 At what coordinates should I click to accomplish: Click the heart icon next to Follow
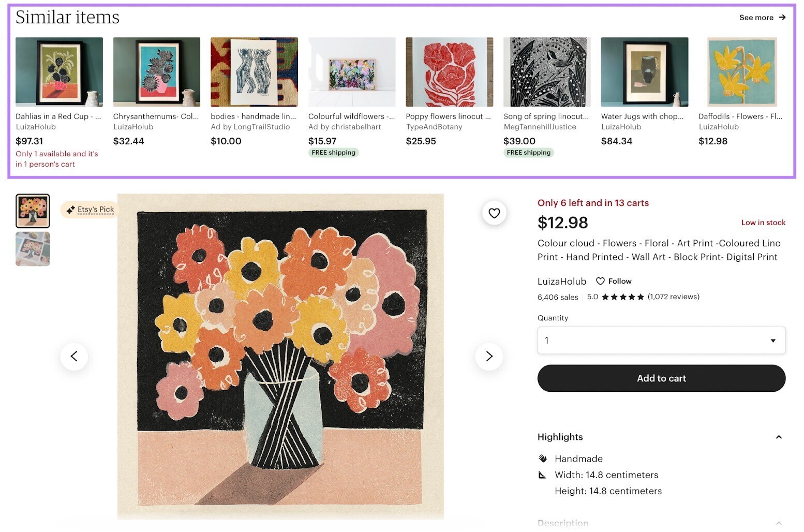[600, 281]
